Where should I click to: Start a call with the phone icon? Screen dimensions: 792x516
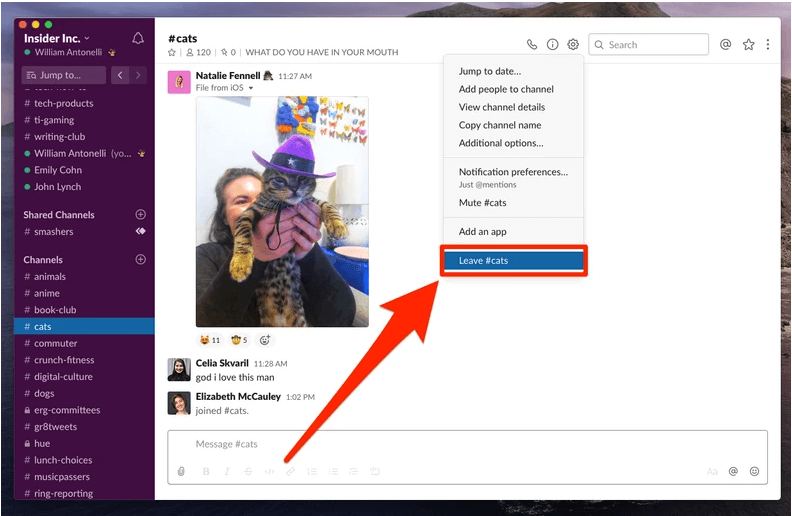(x=532, y=45)
